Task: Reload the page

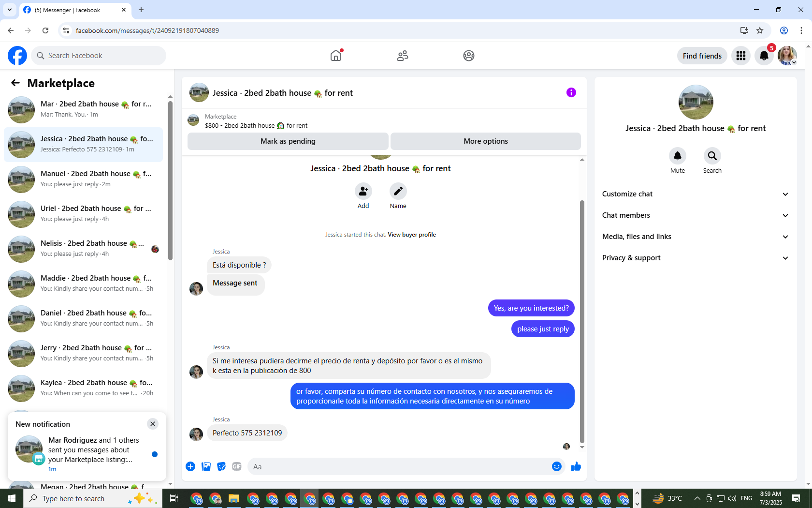Action: point(45,30)
